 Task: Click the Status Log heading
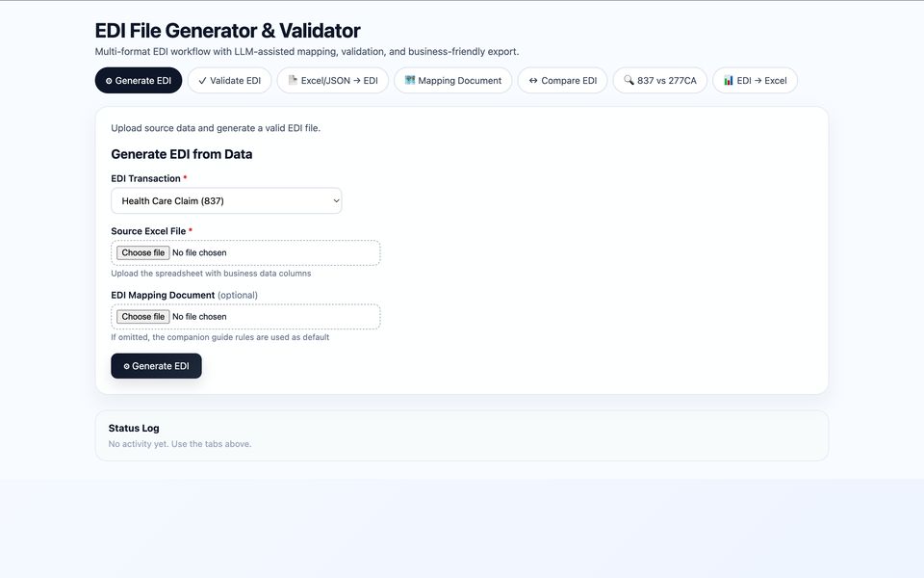(x=134, y=428)
